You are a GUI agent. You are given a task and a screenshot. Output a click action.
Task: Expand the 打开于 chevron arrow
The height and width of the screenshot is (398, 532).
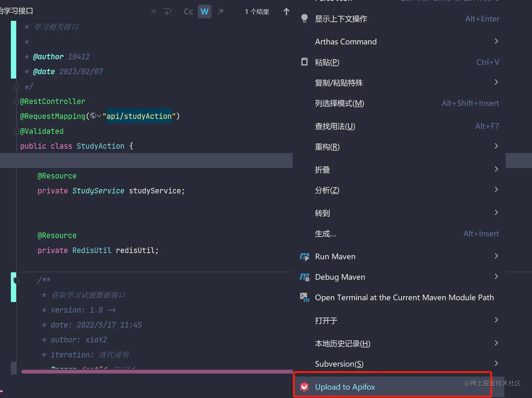[496, 320]
